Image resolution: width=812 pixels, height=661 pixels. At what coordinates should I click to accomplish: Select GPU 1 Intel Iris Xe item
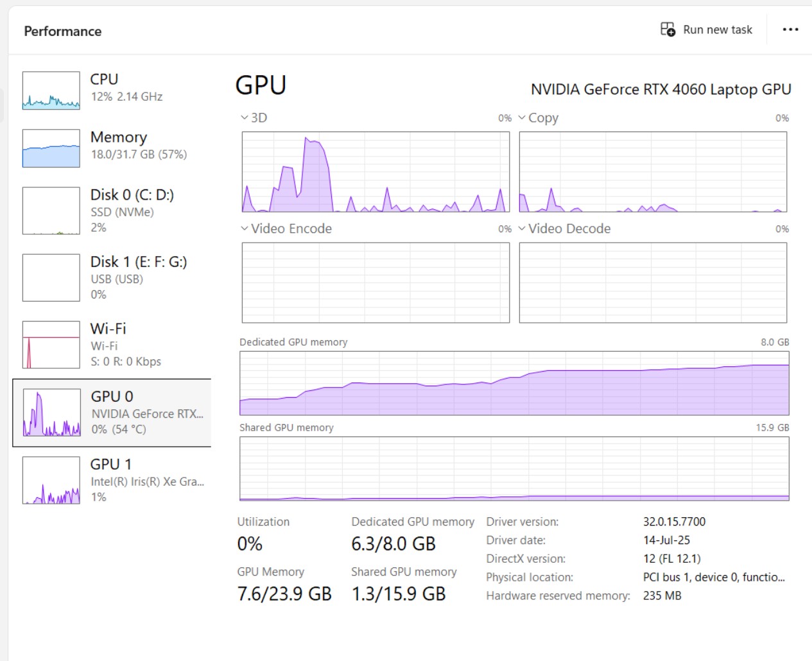click(112, 480)
